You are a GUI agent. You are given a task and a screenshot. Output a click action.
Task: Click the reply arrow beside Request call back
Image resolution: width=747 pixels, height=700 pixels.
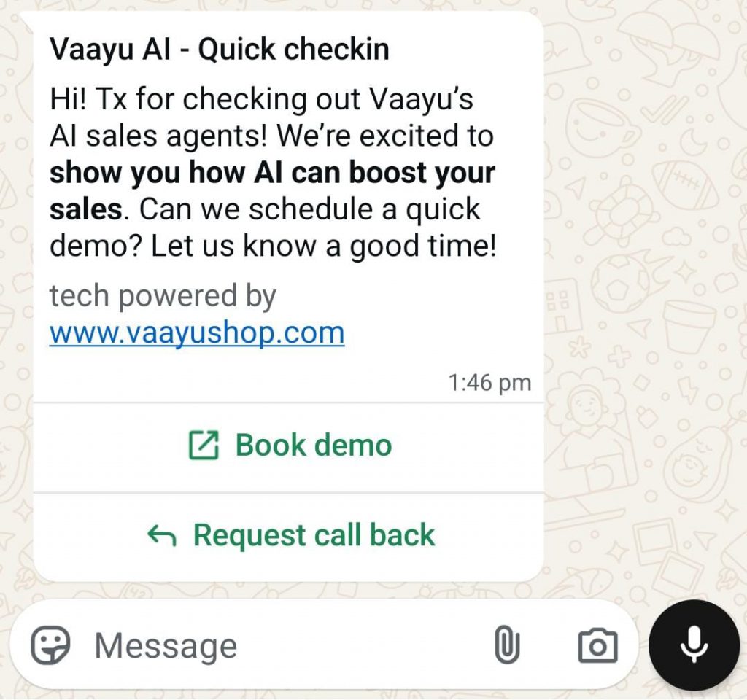pyautogui.click(x=162, y=536)
